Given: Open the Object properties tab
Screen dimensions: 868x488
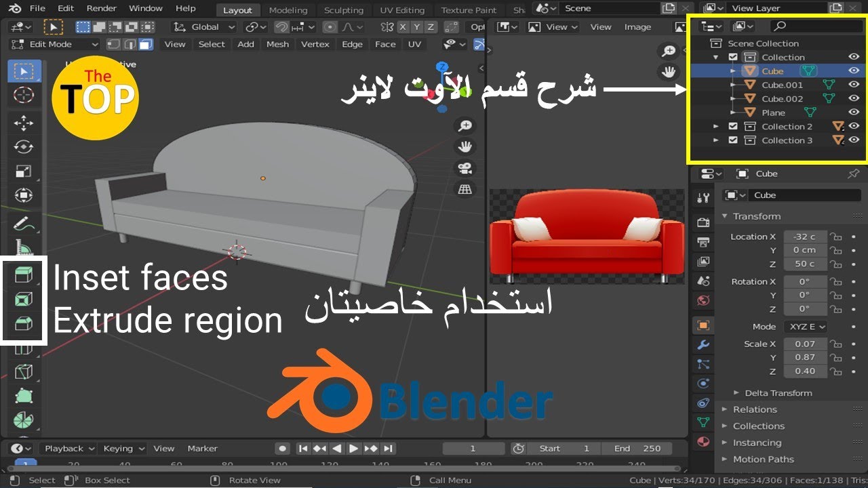Looking at the screenshot, I should (x=703, y=325).
